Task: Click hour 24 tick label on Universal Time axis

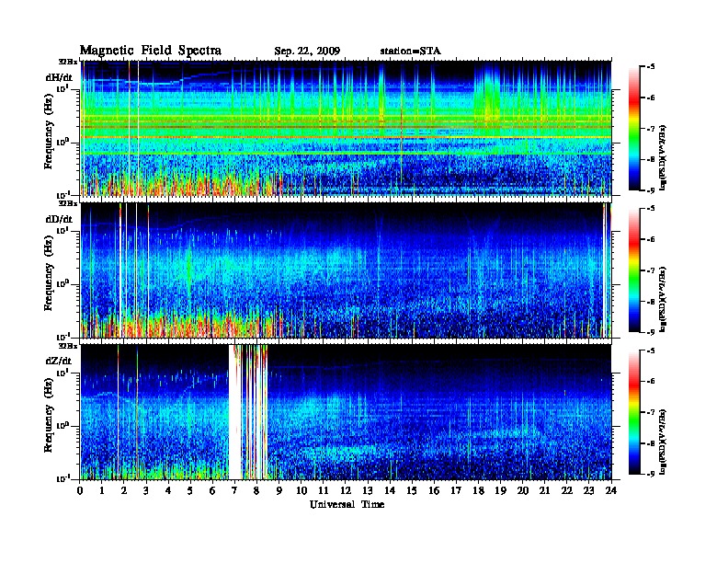Action: pyautogui.click(x=611, y=491)
